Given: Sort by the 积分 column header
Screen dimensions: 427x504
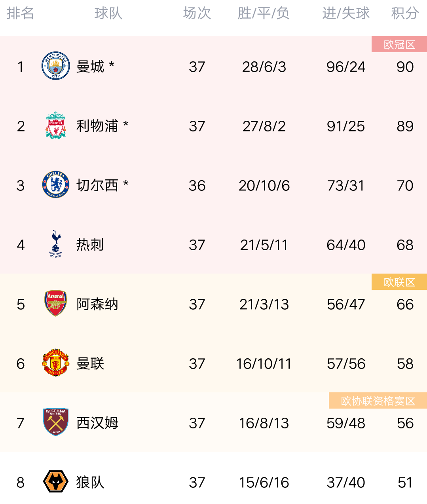Looking at the screenshot, I should (x=405, y=13).
